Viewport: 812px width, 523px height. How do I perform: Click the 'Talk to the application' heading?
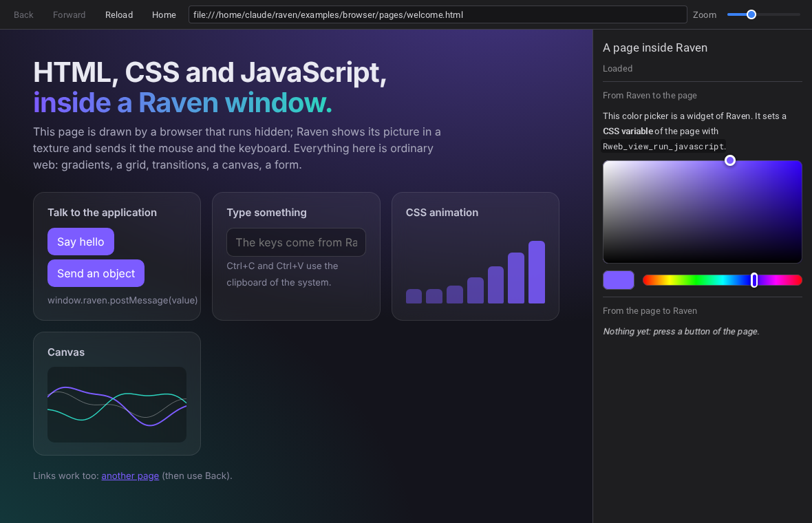[102, 213]
